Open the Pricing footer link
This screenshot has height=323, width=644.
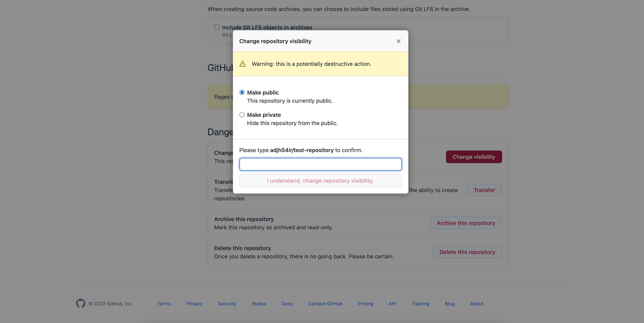point(365,304)
